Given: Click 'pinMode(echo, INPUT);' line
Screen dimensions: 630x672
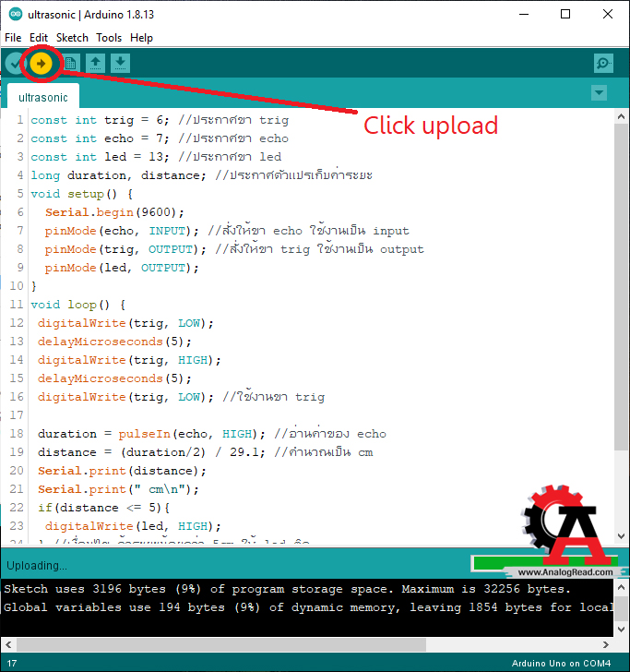Looking at the screenshot, I should [122, 231].
